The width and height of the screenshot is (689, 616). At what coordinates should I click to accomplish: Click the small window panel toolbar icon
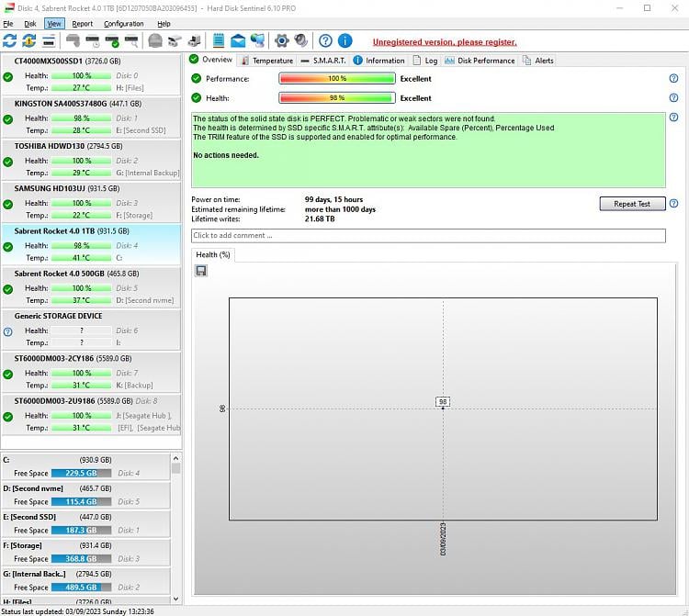49,41
